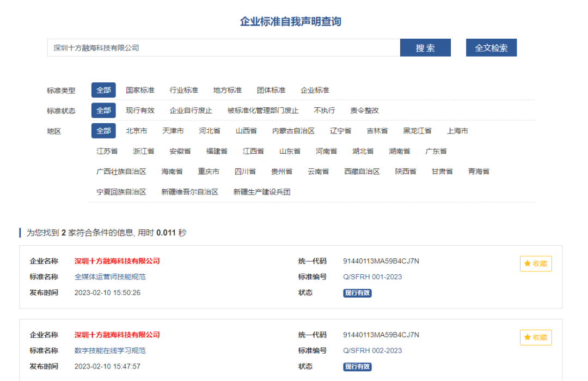
Task: Choose 陕西省 region filter
Action: (x=406, y=171)
